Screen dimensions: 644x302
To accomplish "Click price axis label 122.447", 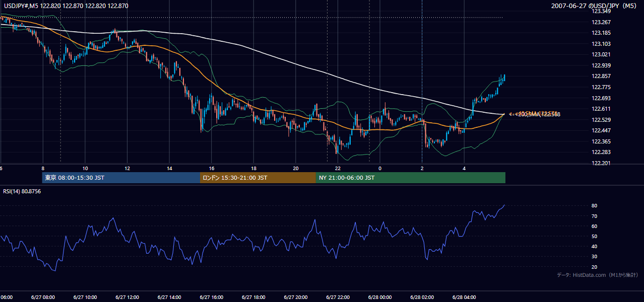I will point(601,130).
